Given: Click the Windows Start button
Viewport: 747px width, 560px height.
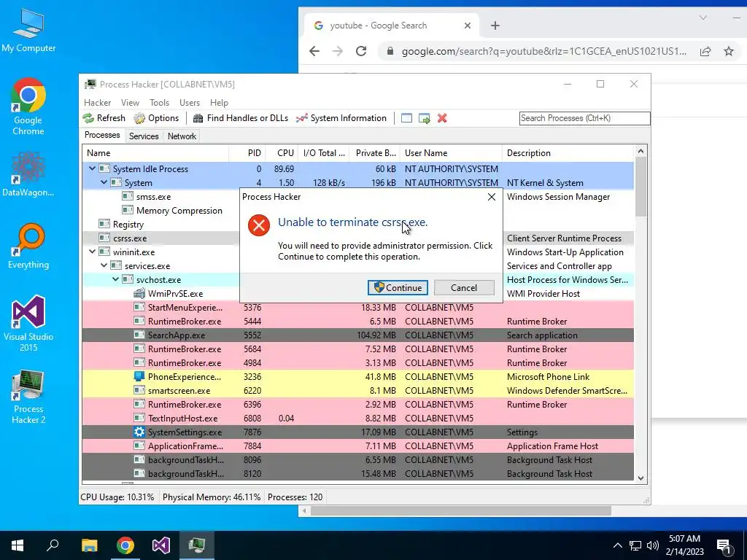Looking at the screenshot, I should pos(18,545).
